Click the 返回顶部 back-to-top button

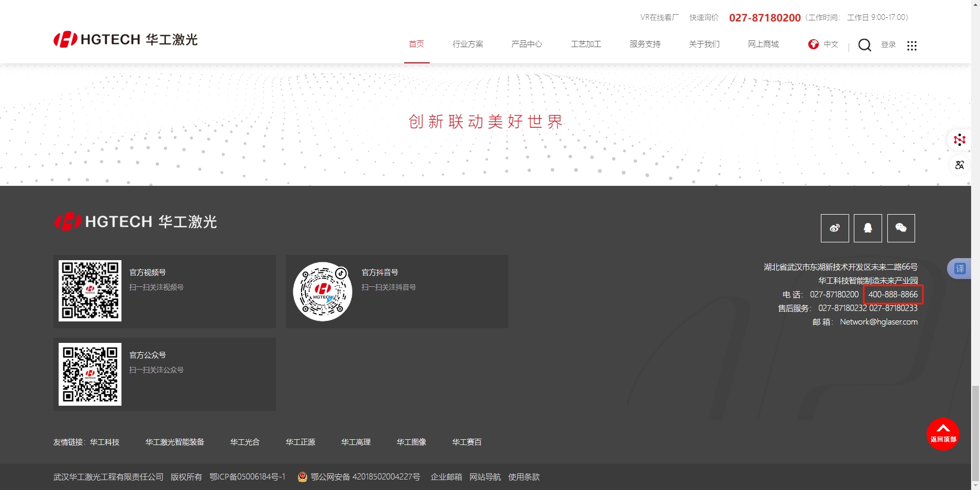(x=943, y=435)
